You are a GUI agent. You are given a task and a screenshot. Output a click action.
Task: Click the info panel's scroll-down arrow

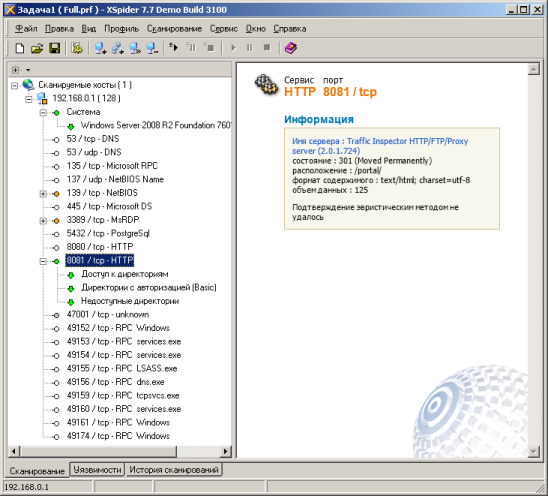click(x=533, y=452)
